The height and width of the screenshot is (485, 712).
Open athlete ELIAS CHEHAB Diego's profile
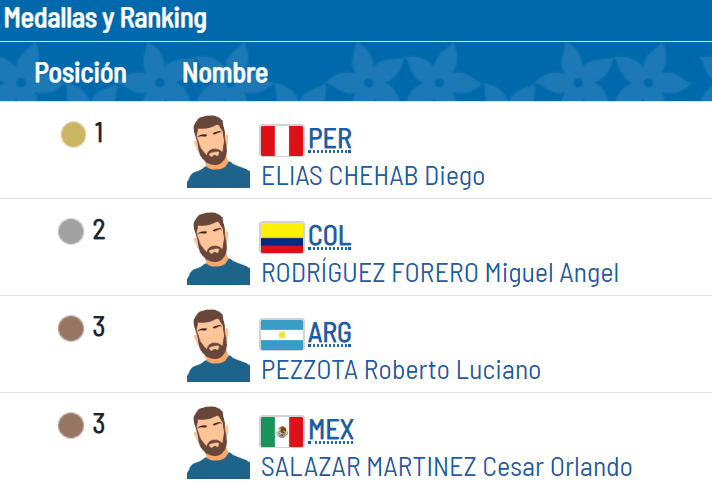(x=373, y=176)
